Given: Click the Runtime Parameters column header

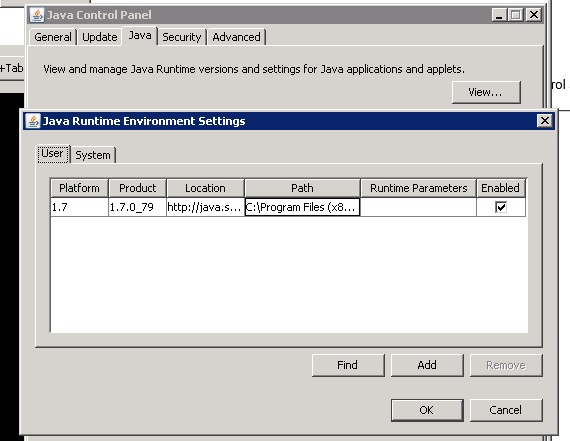Looking at the screenshot, I should pyautogui.click(x=418, y=188).
